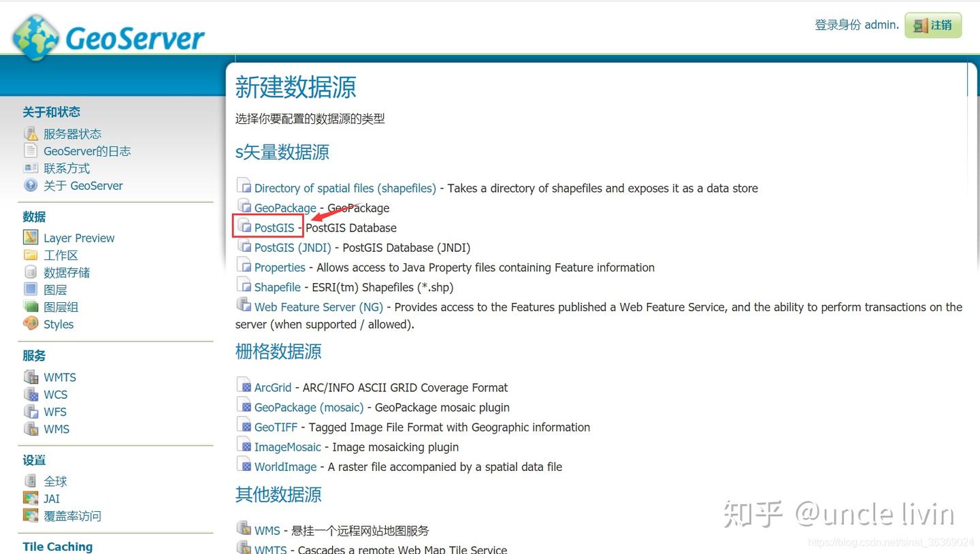Open the WFS service icon
This screenshot has height=554, width=980.
(x=31, y=411)
